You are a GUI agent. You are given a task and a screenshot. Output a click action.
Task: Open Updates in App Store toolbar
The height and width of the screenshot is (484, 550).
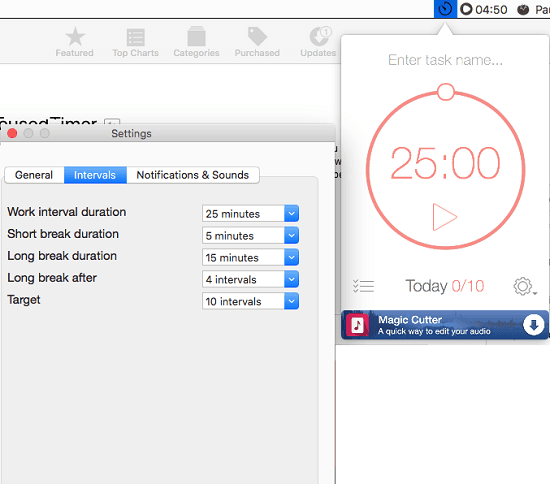click(318, 42)
